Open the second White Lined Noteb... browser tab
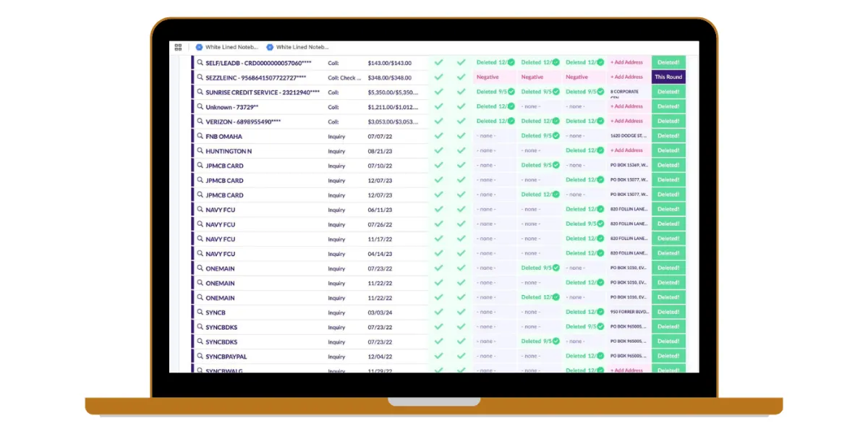The width and height of the screenshot is (868, 434). click(x=297, y=47)
